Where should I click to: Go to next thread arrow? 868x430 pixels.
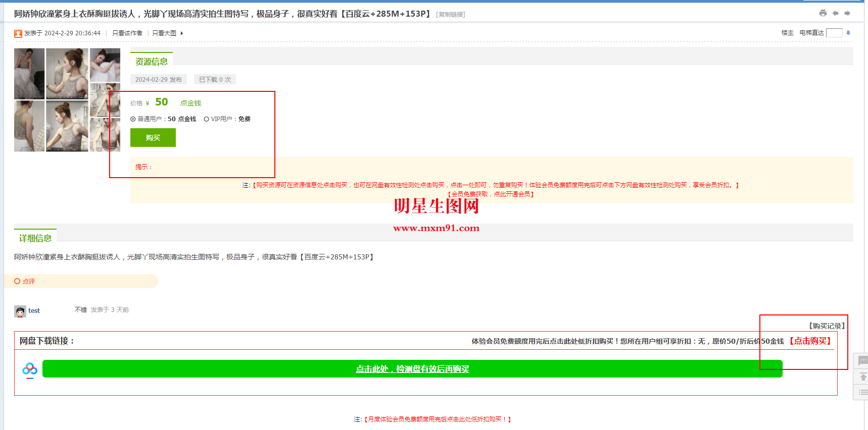pyautogui.click(x=847, y=13)
